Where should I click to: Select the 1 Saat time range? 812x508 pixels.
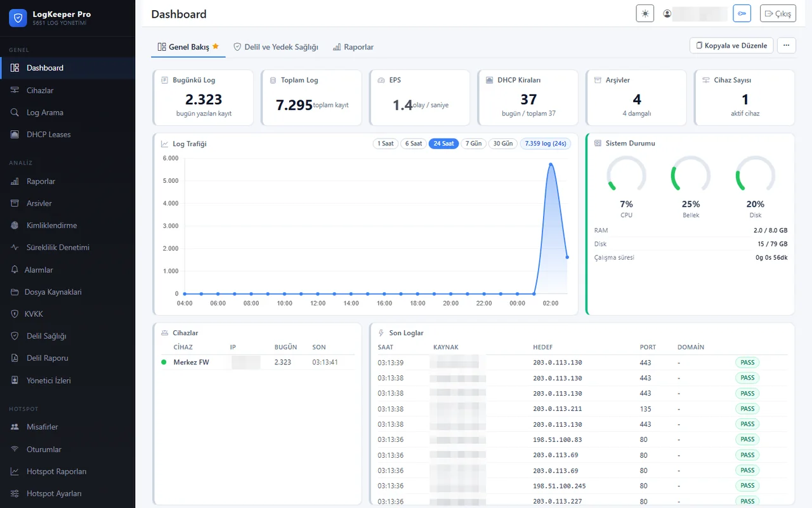pyautogui.click(x=385, y=144)
